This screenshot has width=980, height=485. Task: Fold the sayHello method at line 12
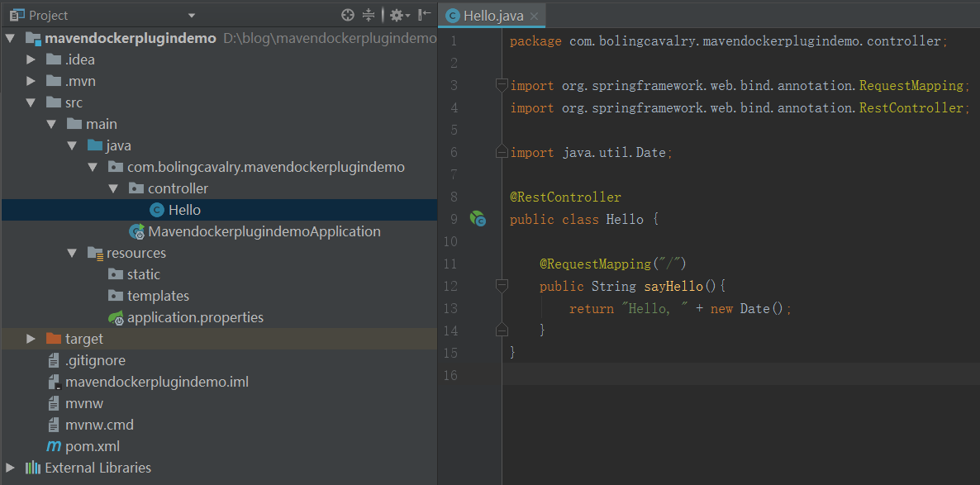click(x=502, y=286)
